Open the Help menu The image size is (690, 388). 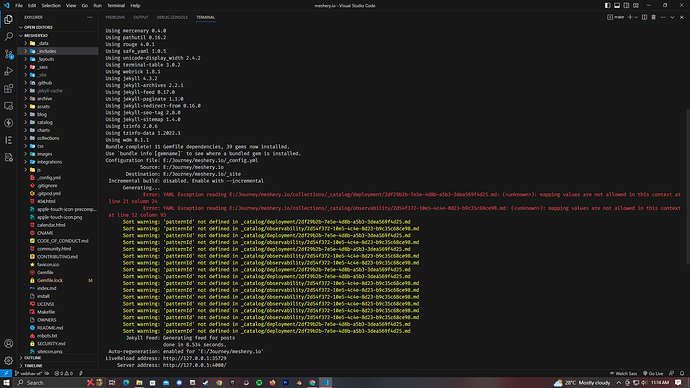(x=135, y=5)
